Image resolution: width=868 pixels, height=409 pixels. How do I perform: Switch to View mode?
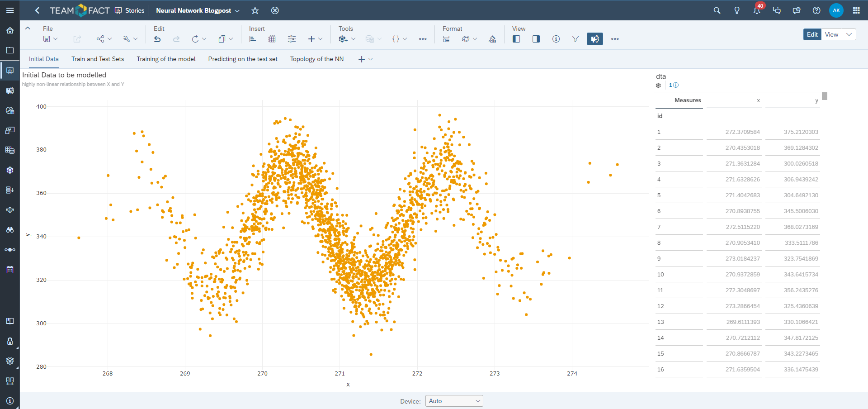pyautogui.click(x=831, y=35)
